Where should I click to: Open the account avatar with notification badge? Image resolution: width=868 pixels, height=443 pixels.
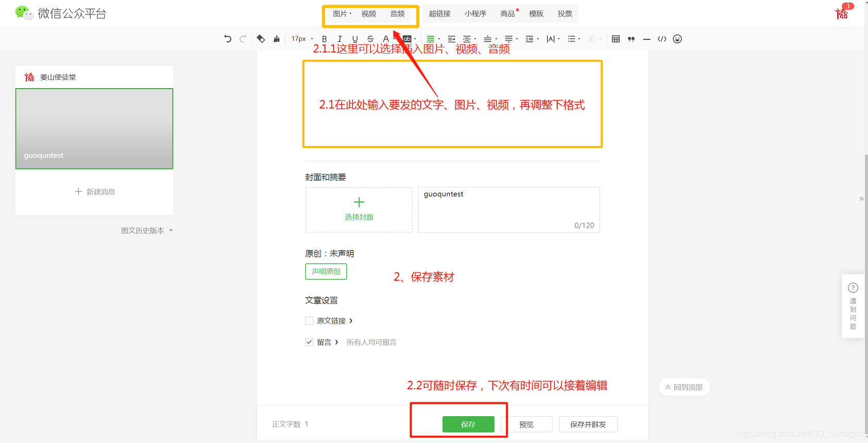click(842, 13)
